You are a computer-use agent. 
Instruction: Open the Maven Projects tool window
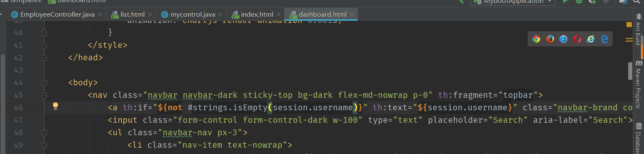pos(639,84)
